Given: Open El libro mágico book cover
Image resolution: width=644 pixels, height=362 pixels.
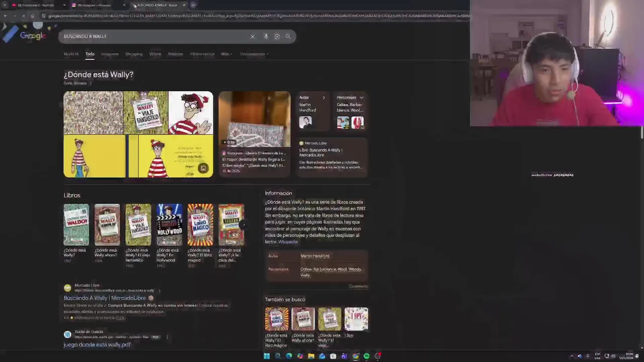Looking at the screenshot, I should (x=200, y=225).
